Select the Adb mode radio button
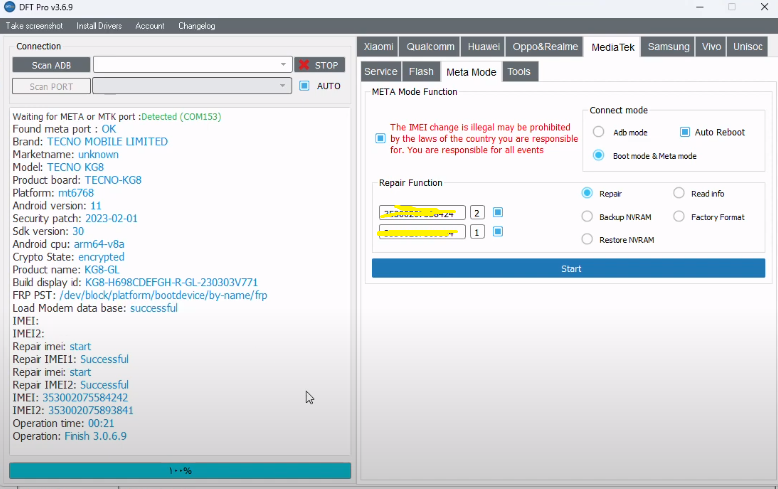This screenshot has width=778, height=489. click(598, 132)
